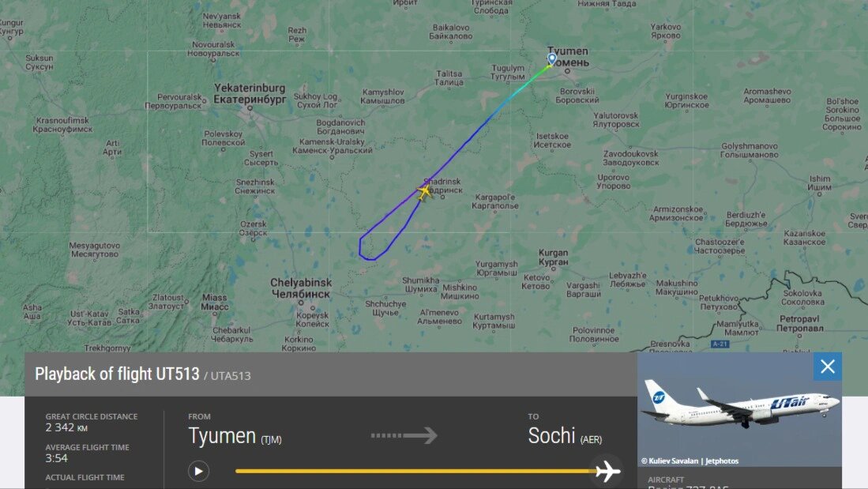Screen dimensions: 868x489
Task: Click the dotted route arrow between airports
Action: coord(404,436)
